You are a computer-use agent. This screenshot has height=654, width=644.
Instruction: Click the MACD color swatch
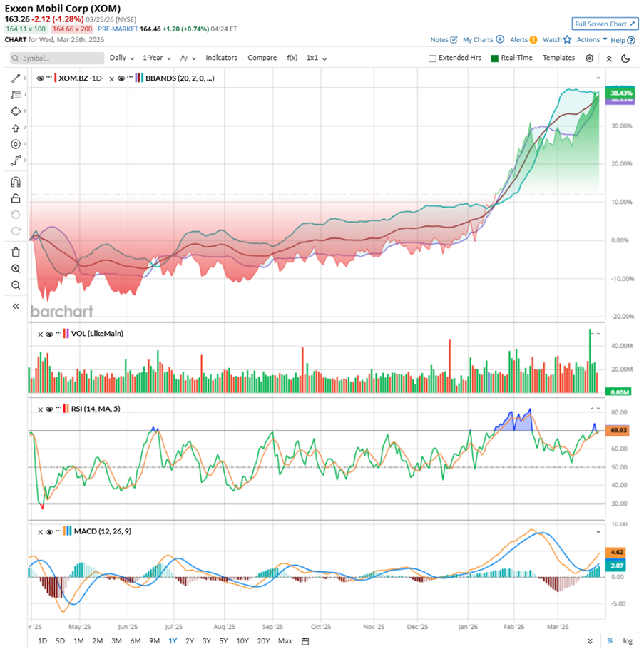(68, 531)
